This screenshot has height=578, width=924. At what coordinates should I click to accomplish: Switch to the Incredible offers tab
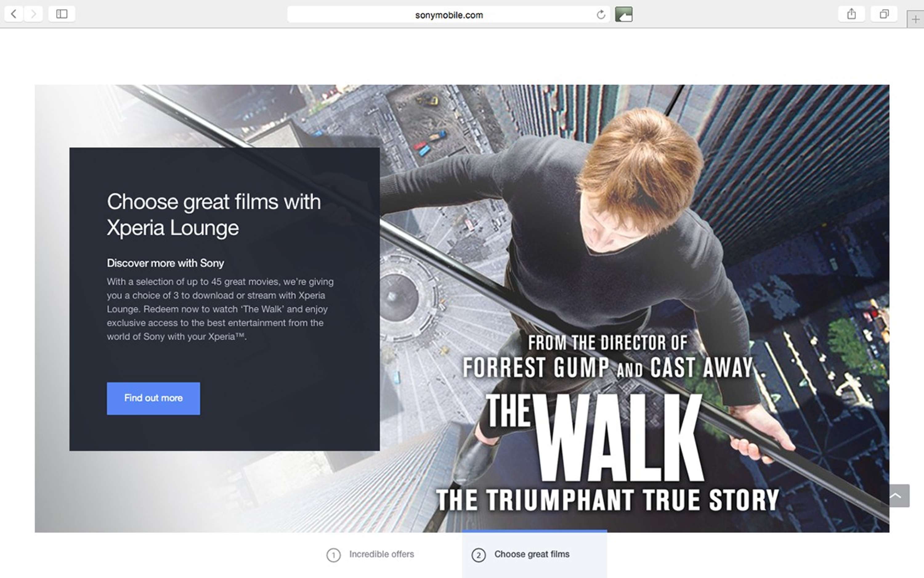[370, 554]
